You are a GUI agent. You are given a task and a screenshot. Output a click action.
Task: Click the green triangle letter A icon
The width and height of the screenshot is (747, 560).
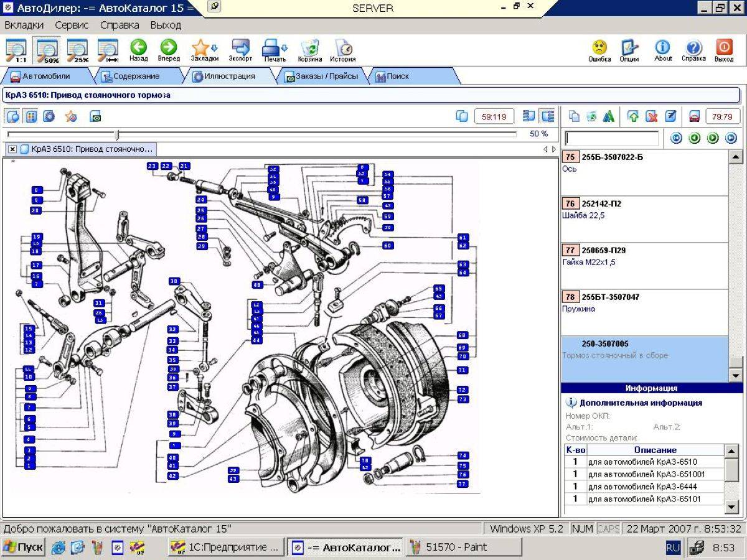(609, 116)
